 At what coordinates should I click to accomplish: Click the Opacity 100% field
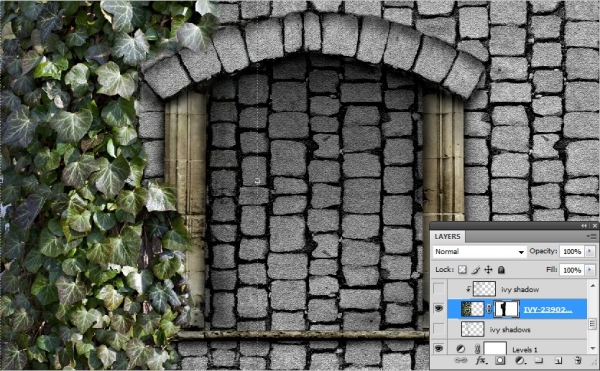[572, 251]
